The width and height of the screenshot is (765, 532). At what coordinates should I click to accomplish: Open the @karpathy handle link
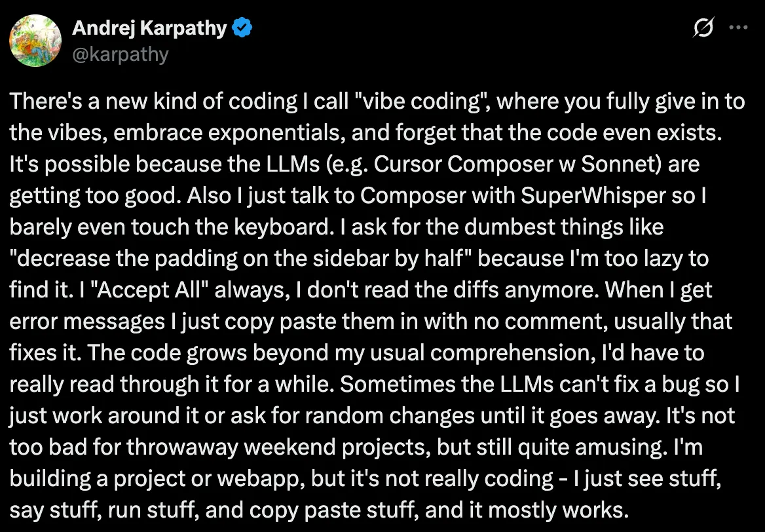pos(120,54)
